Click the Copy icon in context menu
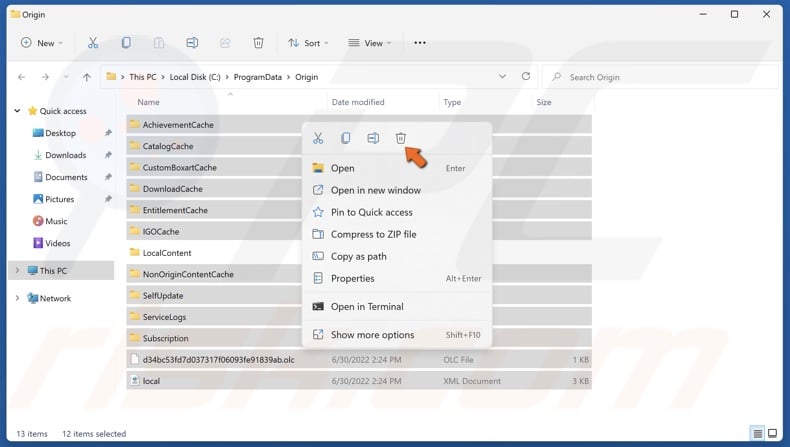This screenshot has height=447, width=790. (x=346, y=138)
